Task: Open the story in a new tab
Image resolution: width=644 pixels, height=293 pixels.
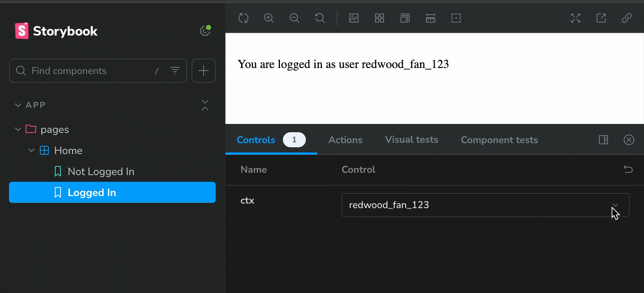Action: [601, 18]
